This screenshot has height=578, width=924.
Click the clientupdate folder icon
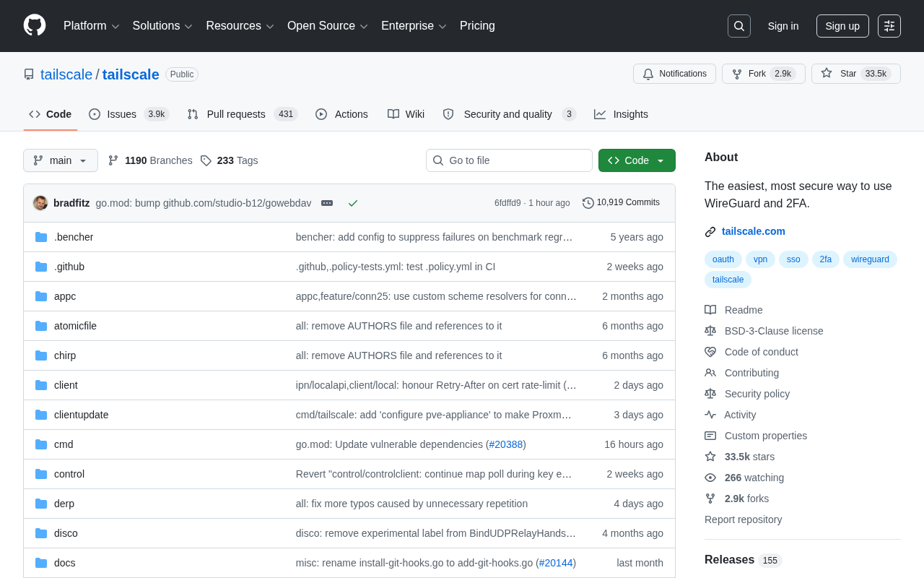pos(41,415)
